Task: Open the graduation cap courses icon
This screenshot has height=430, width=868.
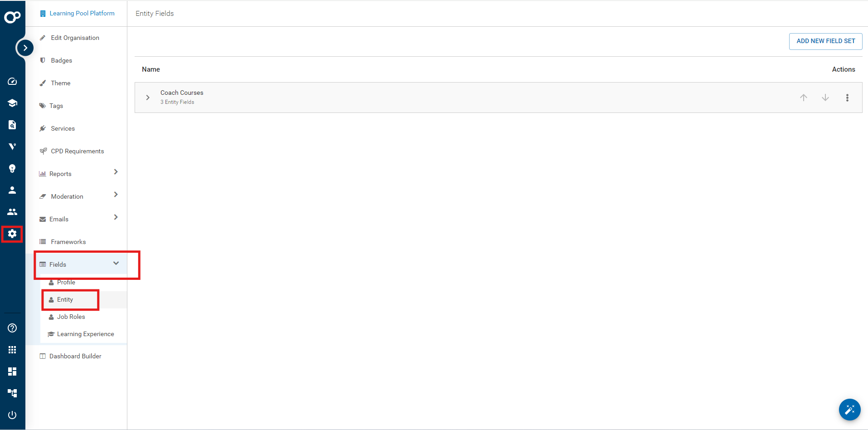Action: [x=12, y=103]
